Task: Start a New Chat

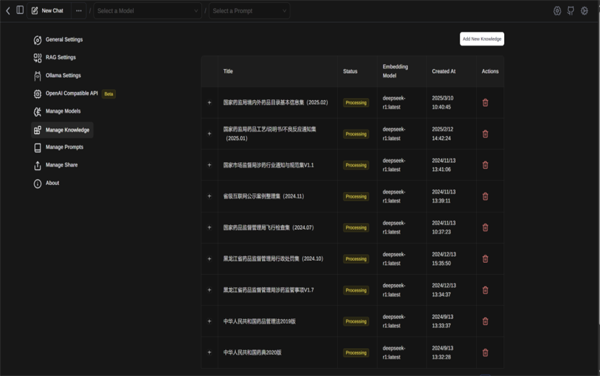Action: [47, 11]
